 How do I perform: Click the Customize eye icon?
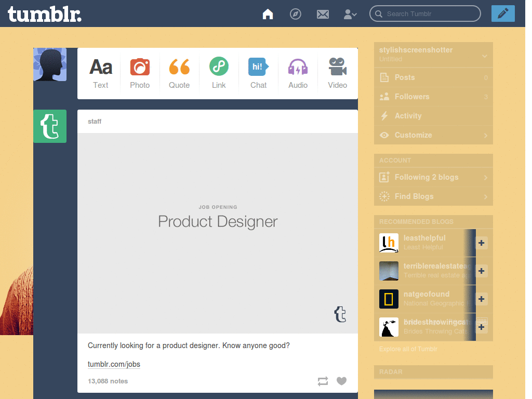tap(384, 135)
